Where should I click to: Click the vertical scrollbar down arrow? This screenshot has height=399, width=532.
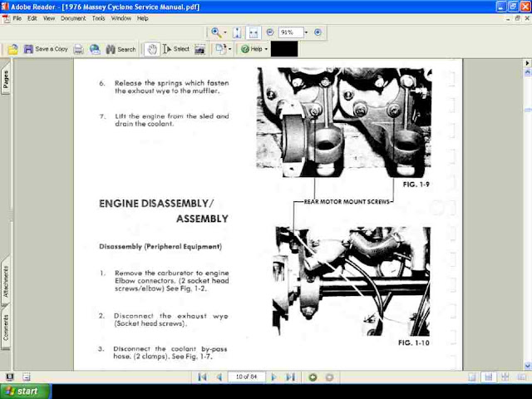coord(528,366)
